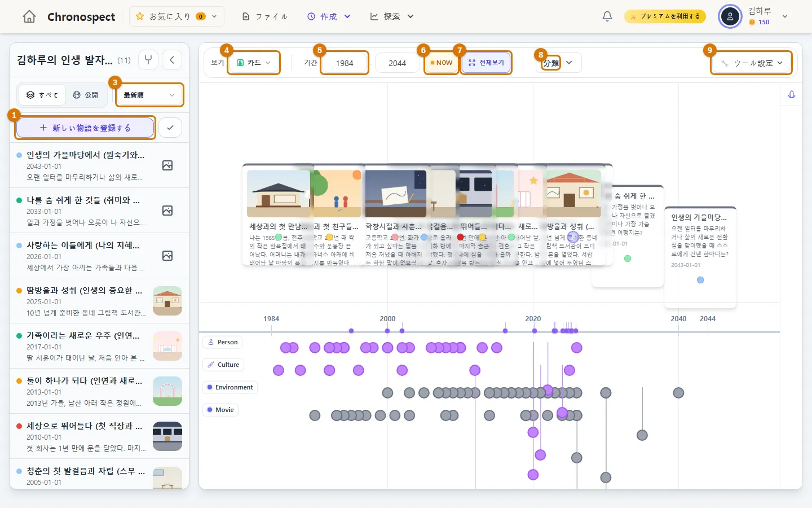The width and height of the screenshot is (812, 508).
Task: Open the 最新順 sort dropdown
Action: coord(149,95)
